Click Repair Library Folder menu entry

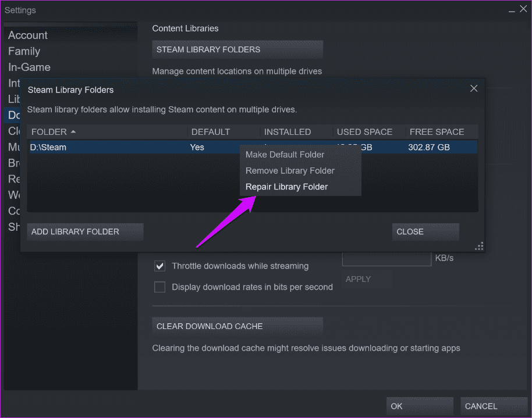286,187
